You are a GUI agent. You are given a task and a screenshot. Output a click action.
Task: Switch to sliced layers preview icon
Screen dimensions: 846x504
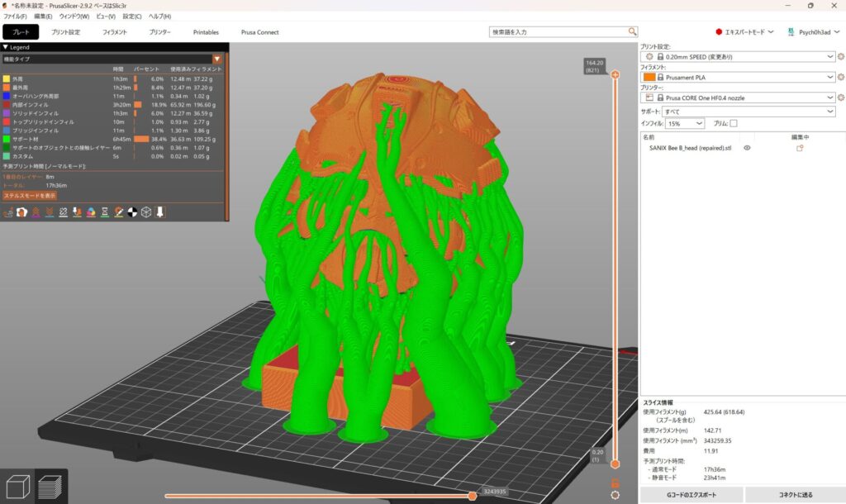coord(50,487)
